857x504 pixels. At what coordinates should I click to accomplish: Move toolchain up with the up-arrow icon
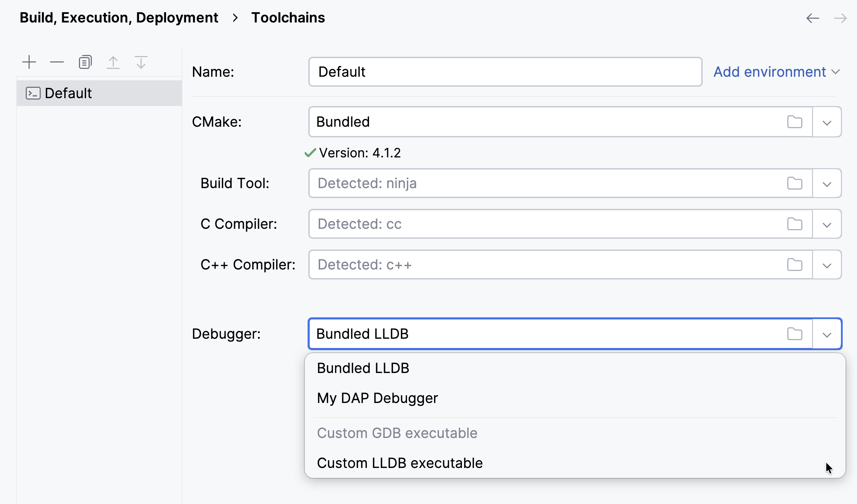pyautogui.click(x=113, y=62)
